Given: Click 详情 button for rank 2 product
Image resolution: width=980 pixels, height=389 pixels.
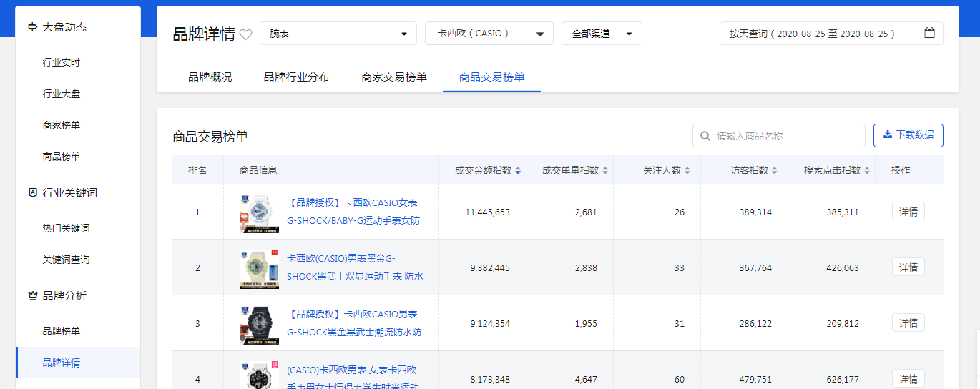Looking at the screenshot, I should (908, 267).
